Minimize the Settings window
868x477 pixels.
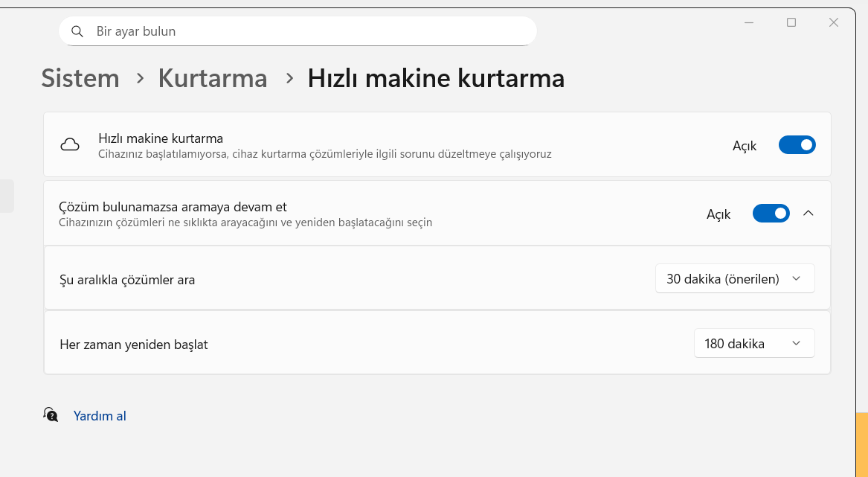point(749,22)
